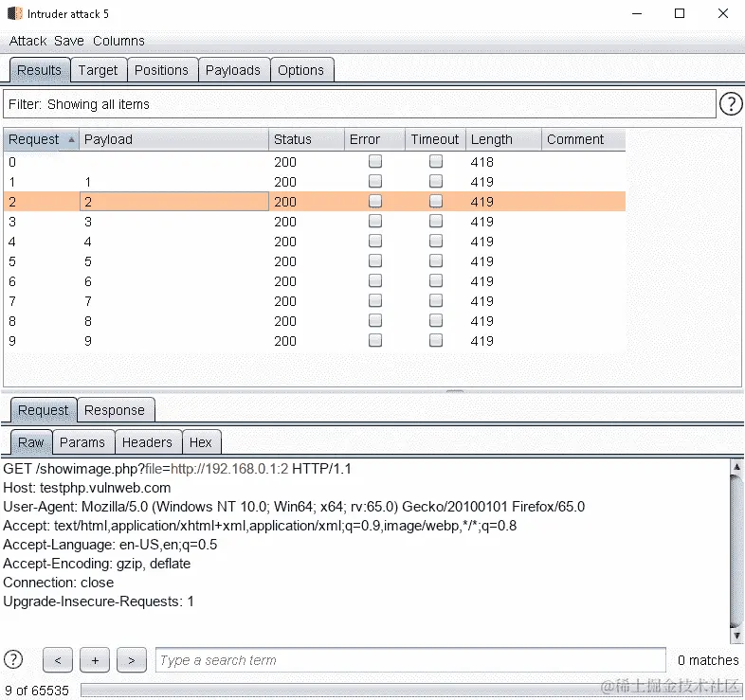Click the '9 of 65535' progress counter
The height and width of the screenshot is (700, 745).
[37, 690]
